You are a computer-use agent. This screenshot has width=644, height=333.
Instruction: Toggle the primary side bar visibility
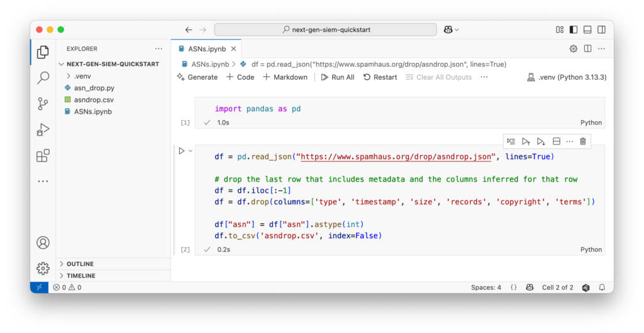coord(574,30)
